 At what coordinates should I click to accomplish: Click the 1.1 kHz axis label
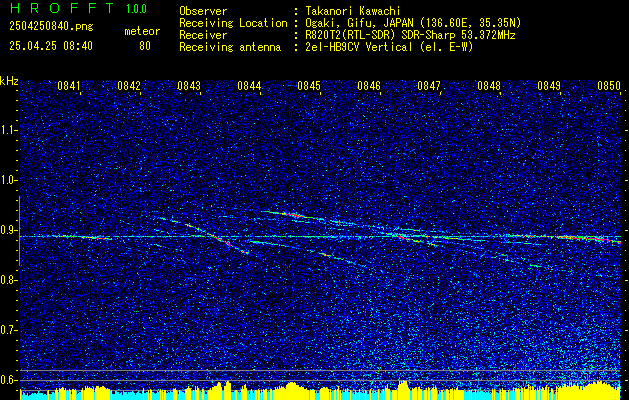[x=7, y=130]
